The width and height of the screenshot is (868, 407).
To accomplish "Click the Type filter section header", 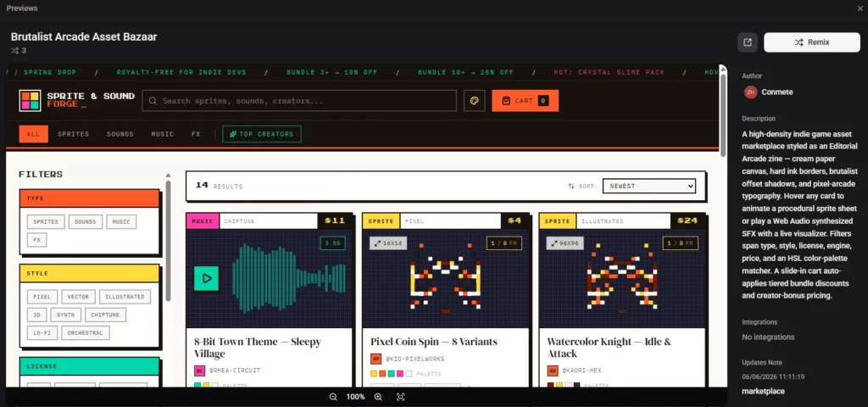I will [89, 198].
